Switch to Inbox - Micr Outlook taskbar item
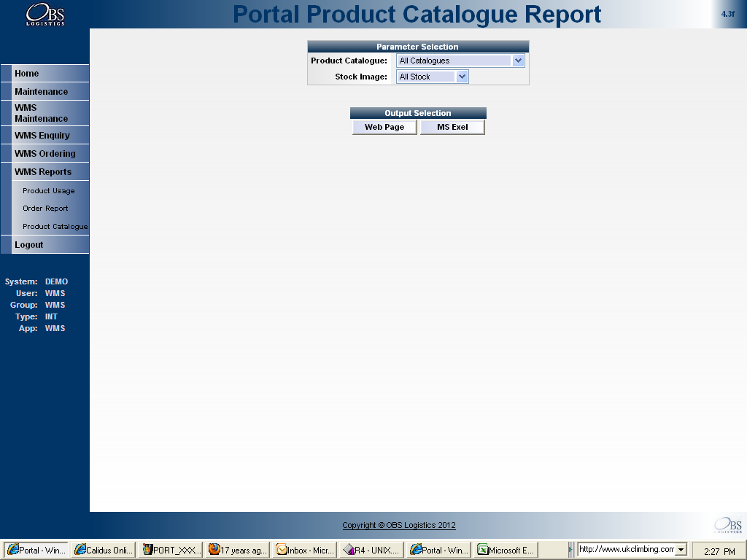Viewport: 747px width, 560px height. coord(305,550)
